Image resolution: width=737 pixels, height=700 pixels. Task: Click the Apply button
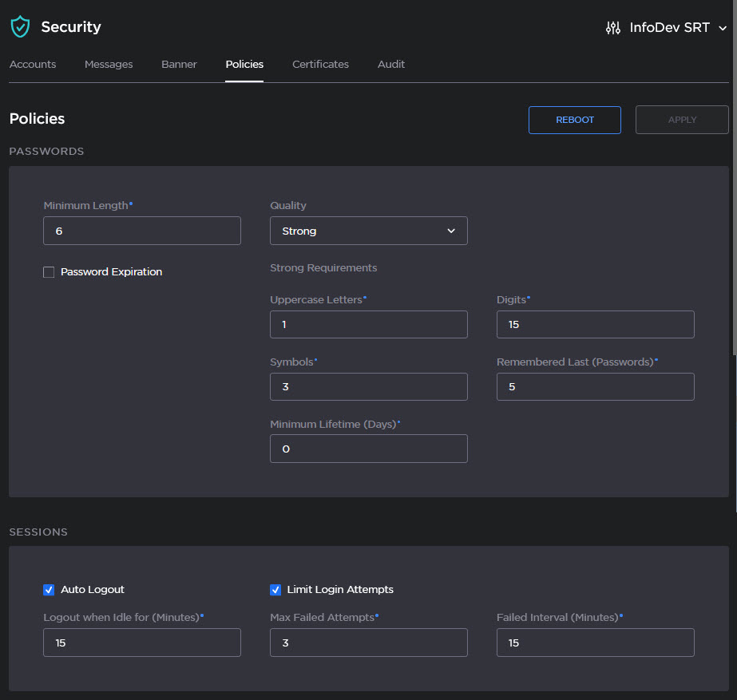click(682, 120)
